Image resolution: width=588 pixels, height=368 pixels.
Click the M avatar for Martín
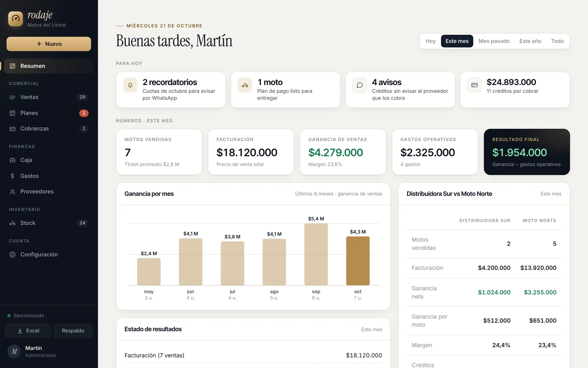(14, 352)
